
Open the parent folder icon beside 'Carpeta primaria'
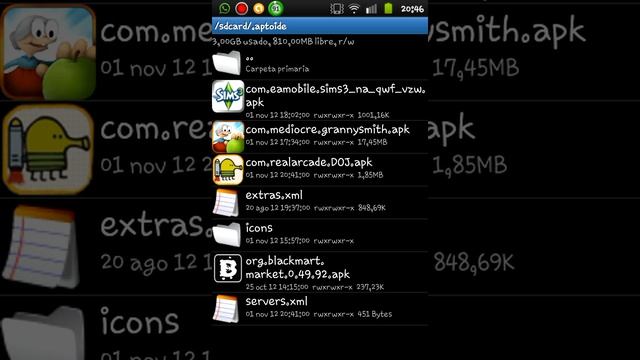pyautogui.click(x=227, y=63)
